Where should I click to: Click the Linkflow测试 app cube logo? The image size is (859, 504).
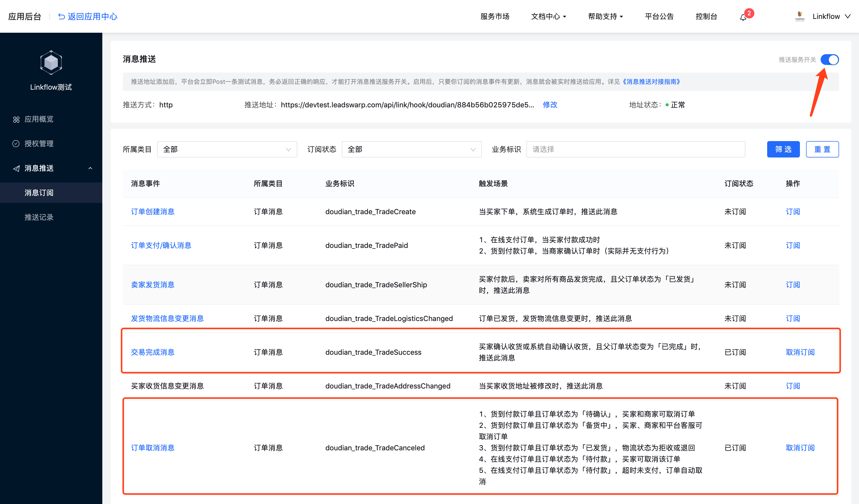click(x=51, y=63)
